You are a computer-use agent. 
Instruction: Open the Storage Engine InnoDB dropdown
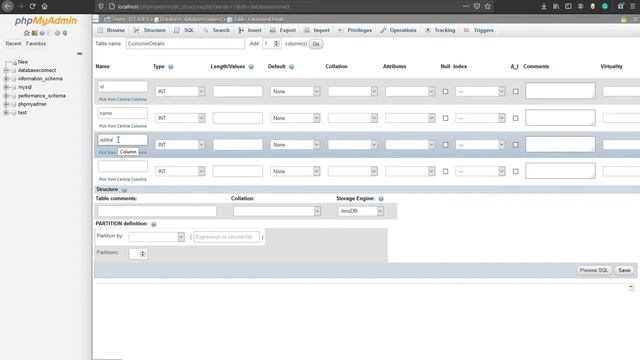[x=361, y=211]
